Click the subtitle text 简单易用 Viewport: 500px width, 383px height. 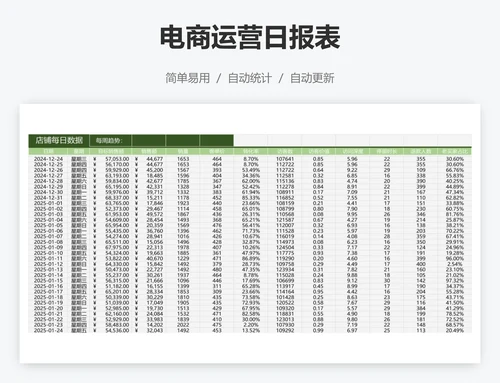(188, 78)
